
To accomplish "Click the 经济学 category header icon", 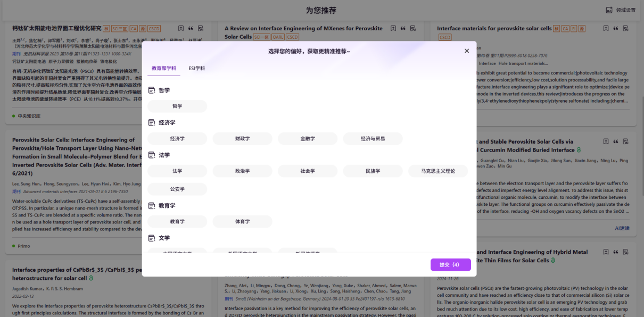I will pos(151,123).
